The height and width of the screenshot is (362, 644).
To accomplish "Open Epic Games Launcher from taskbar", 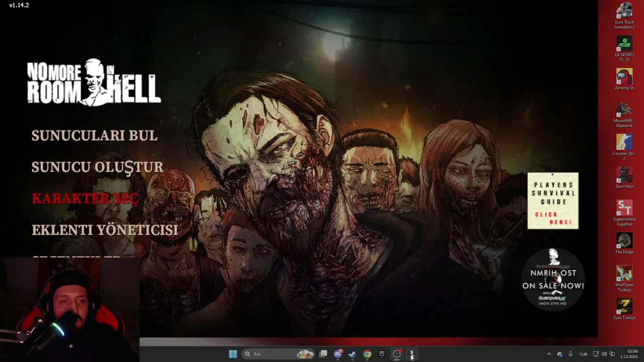I will [x=382, y=354].
